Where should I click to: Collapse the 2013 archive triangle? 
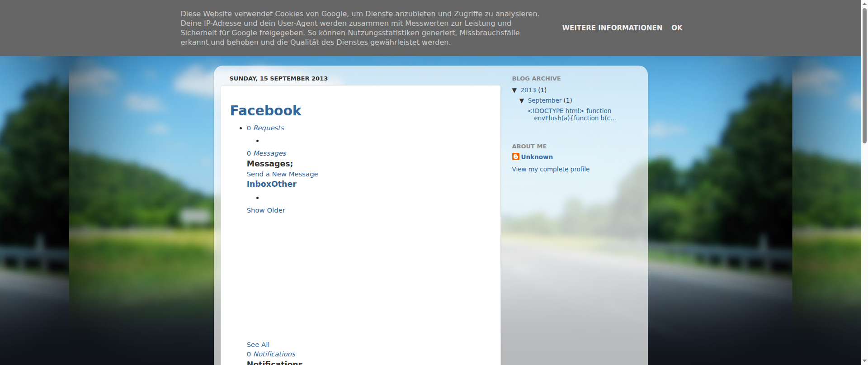click(514, 90)
